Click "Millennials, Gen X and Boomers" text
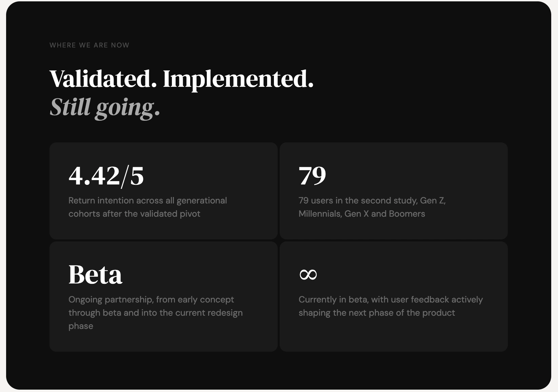This screenshot has height=392, width=558. tap(362, 214)
